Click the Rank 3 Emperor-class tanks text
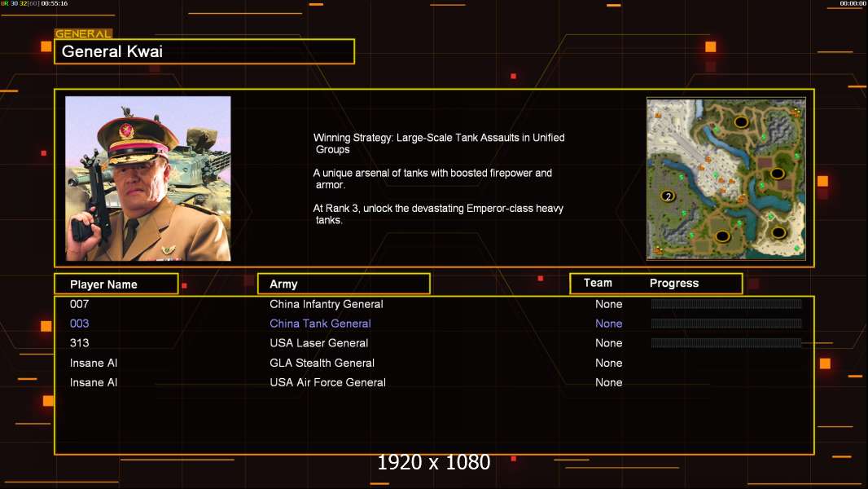This screenshot has height=489, width=868. point(438,214)
